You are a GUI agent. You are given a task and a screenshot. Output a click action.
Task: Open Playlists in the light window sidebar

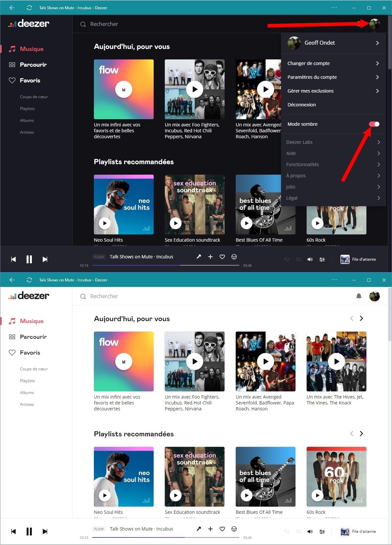27,381
